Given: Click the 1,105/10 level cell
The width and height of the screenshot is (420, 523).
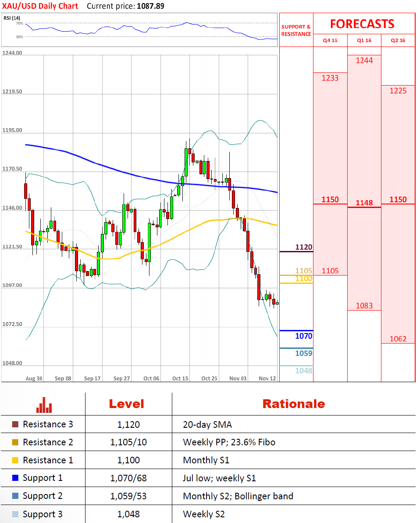Looking at the screenshot, I should point(128,443).
